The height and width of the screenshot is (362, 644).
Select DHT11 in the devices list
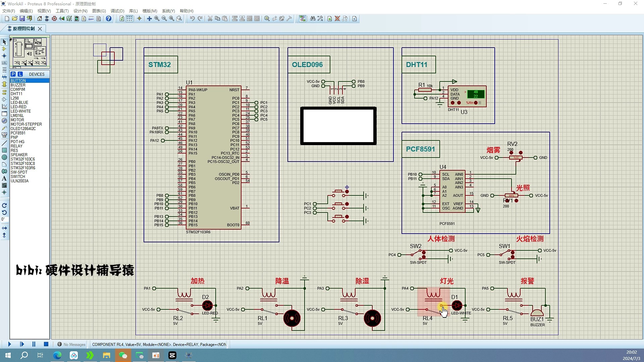pyautogui.click(x=30, y=94)
